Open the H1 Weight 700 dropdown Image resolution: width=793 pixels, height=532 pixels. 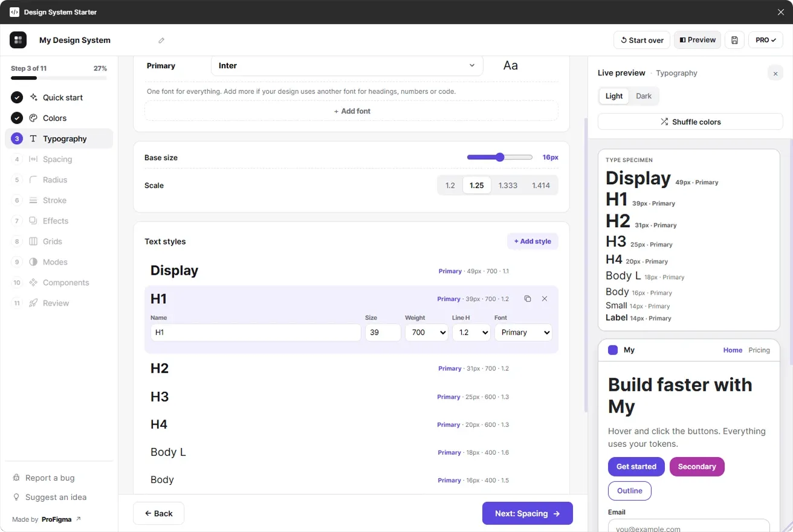tap(427, 332)
